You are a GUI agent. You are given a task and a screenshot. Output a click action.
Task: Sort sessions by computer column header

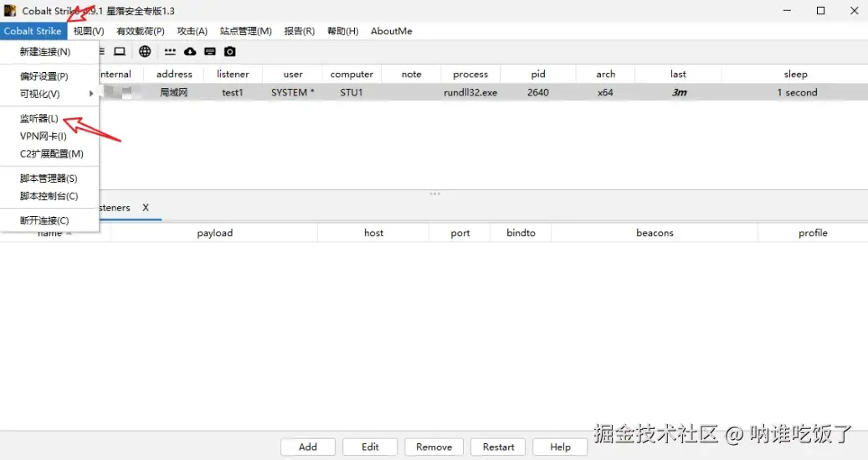coord(352,74)
